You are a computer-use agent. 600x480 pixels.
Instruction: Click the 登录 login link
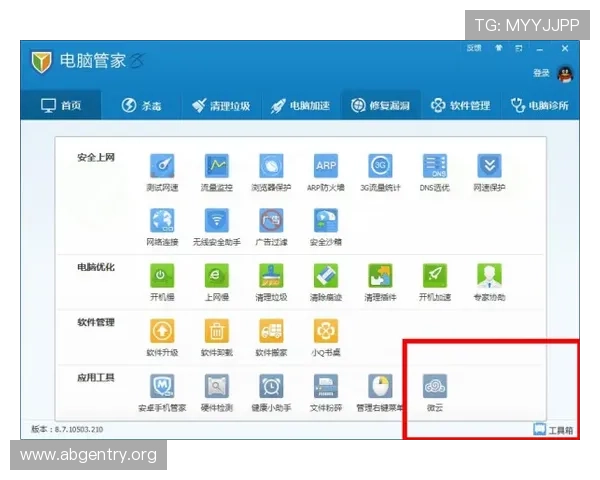click(x=541, y=73)
